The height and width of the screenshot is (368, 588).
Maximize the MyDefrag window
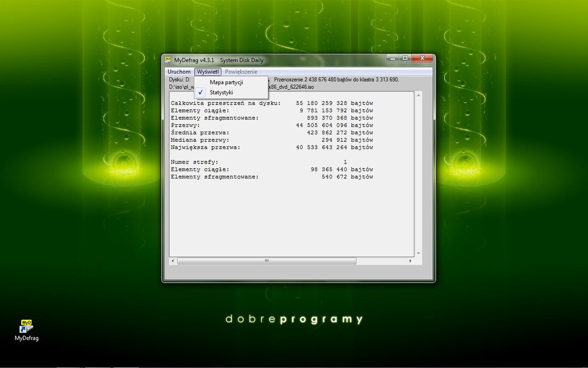click(405, 58)
